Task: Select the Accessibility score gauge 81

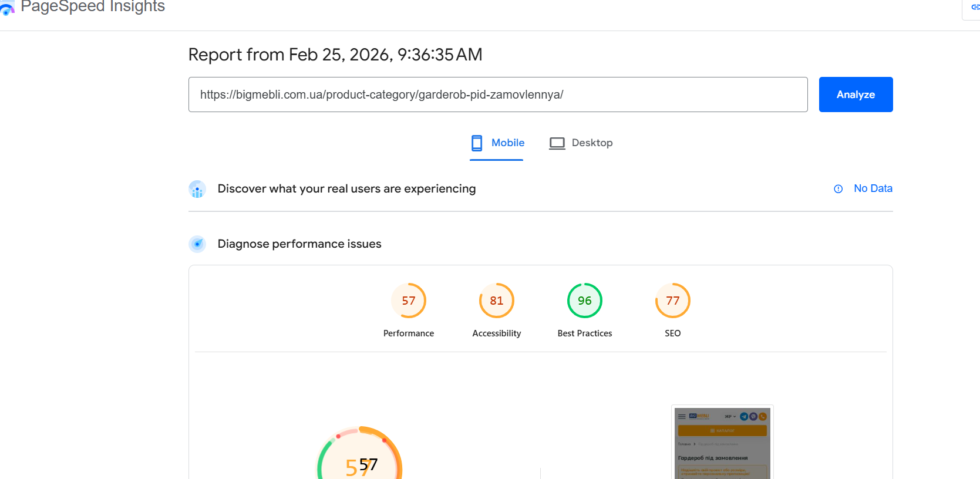Action: [x=497, y=301]
